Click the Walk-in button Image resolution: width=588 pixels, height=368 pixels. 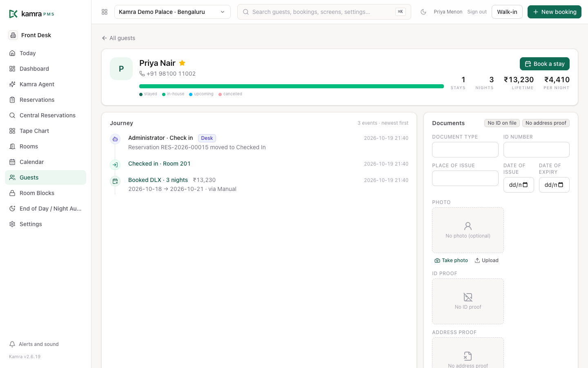pyautogui.click(x=507, y=12)
